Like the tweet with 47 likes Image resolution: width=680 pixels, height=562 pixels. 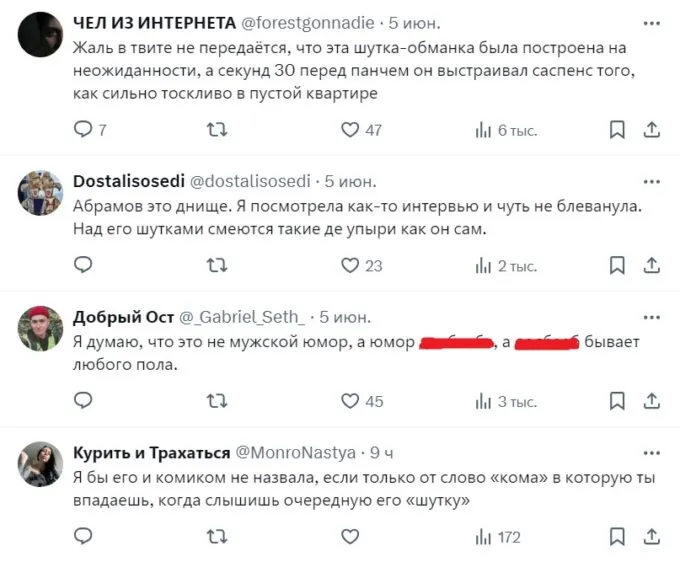350,129
